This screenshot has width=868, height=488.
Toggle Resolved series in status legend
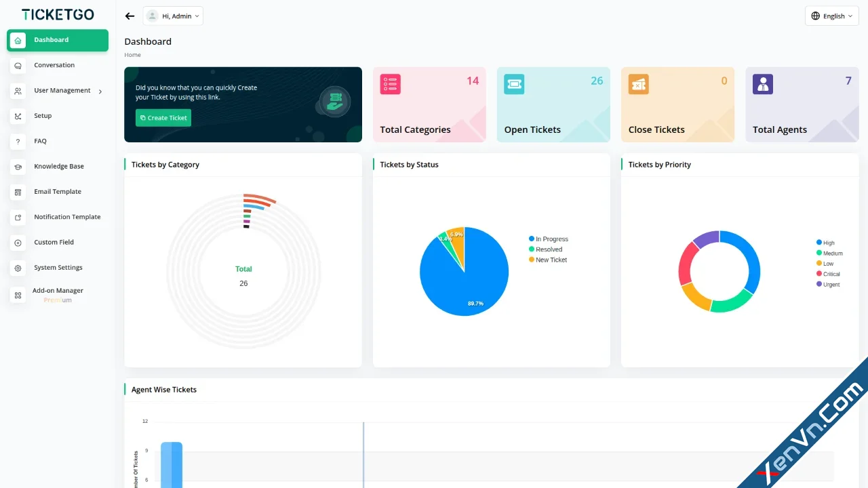click(x=545, y=249)
